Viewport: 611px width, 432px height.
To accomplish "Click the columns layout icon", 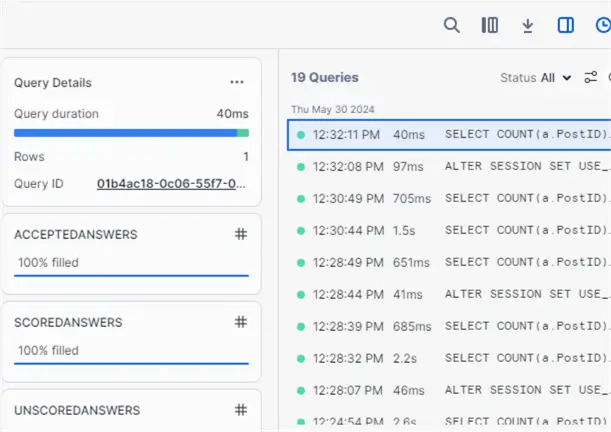I will [x=490, y=25].
